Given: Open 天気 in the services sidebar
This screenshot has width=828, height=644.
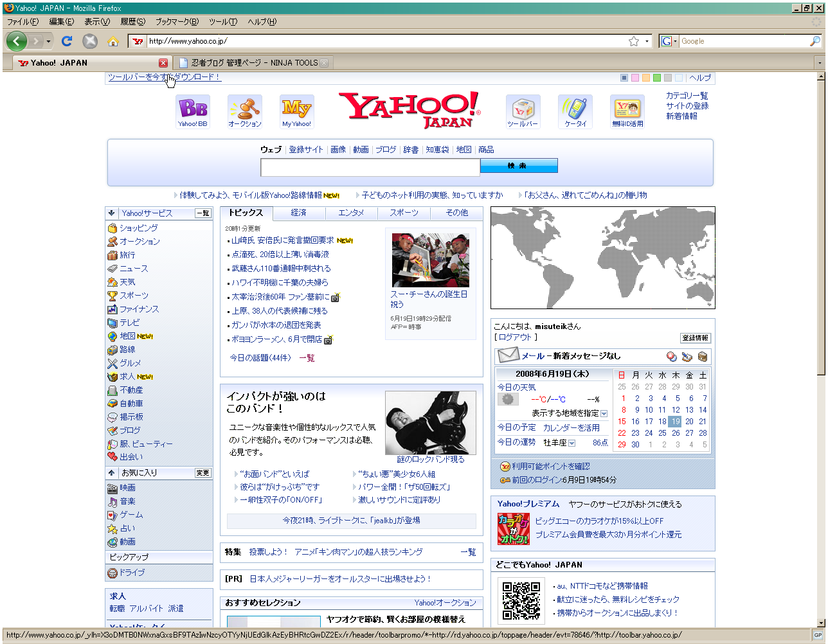Looking at the screenshot, I should 127,282.
